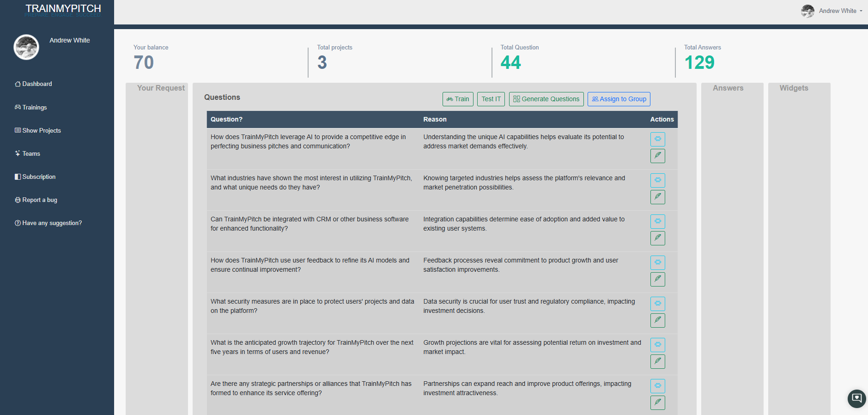Switch to the Answers panel

pyautogui.click(x=728, y=88)
